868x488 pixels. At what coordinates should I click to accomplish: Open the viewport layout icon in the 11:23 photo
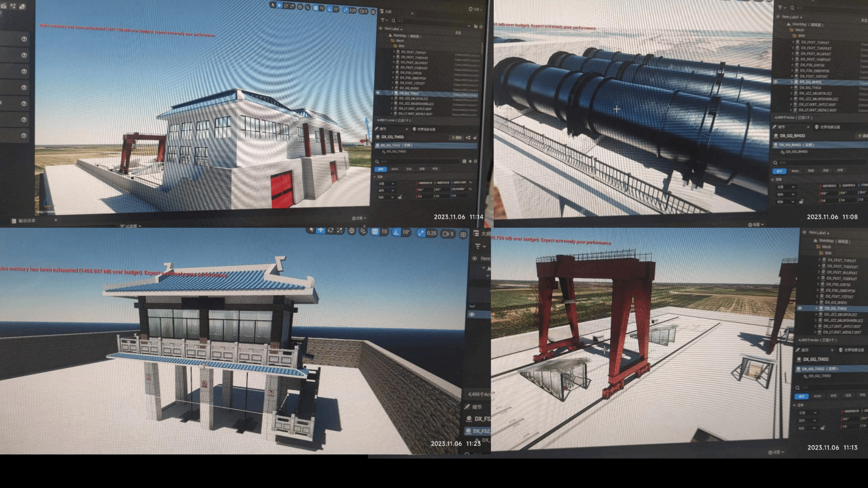pyautogui.click(x=463, y=235)
